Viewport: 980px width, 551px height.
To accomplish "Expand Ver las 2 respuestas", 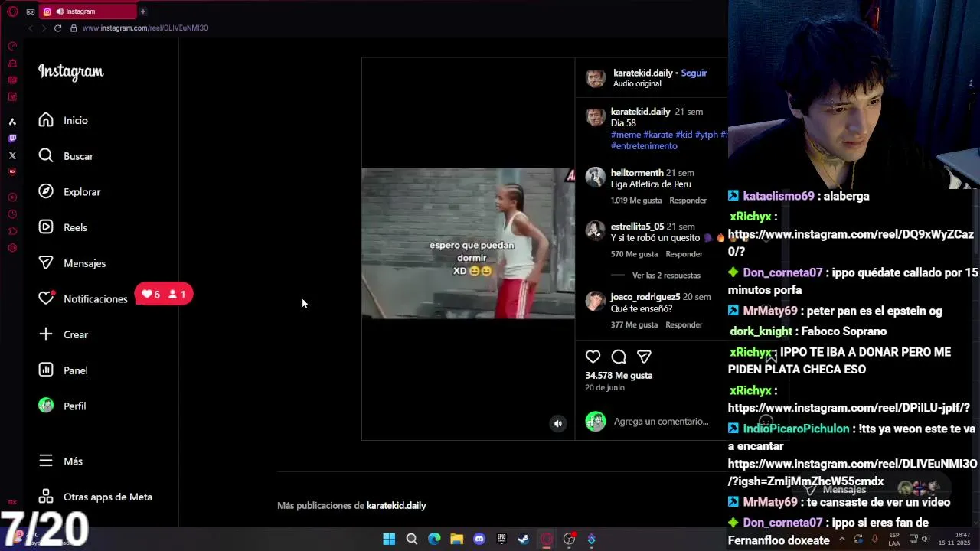I will [x=666, y=275].
